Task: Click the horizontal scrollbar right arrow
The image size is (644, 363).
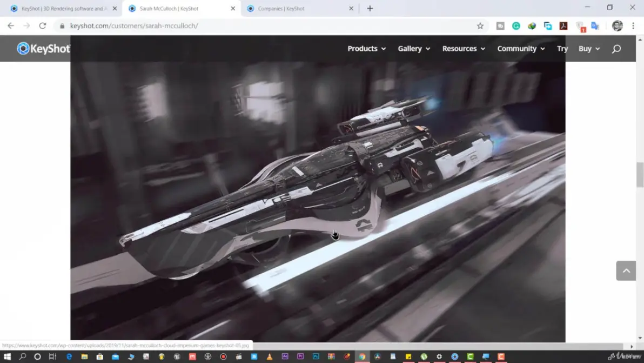Action: click(x=632, y=346)
